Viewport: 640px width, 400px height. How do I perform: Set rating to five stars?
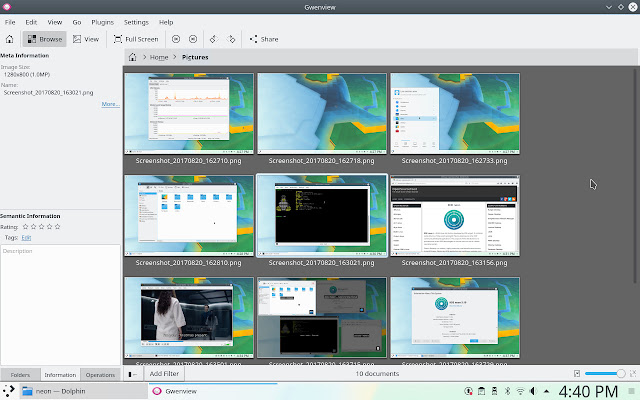click(x=58, y=227)
